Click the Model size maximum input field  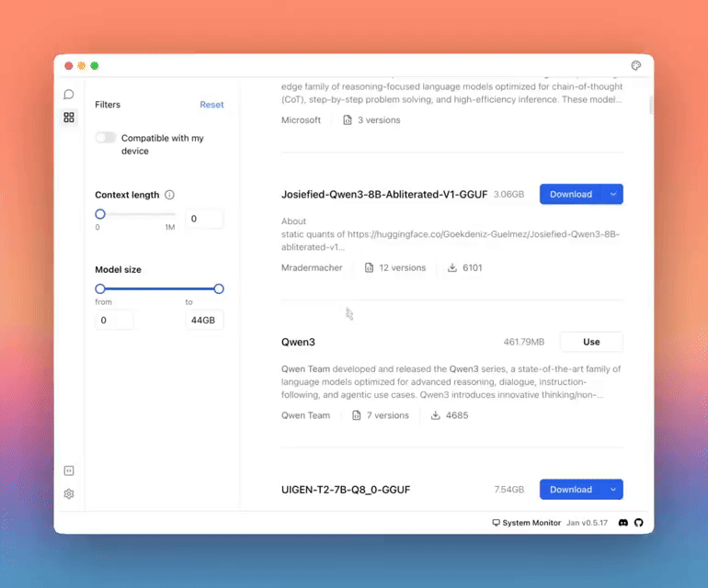[x=204, y=321]
